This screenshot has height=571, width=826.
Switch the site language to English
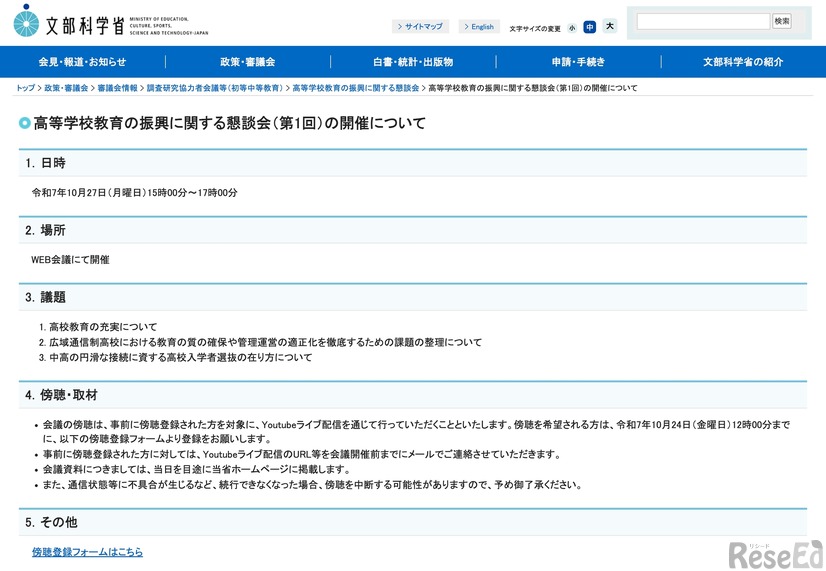[478, 27]
